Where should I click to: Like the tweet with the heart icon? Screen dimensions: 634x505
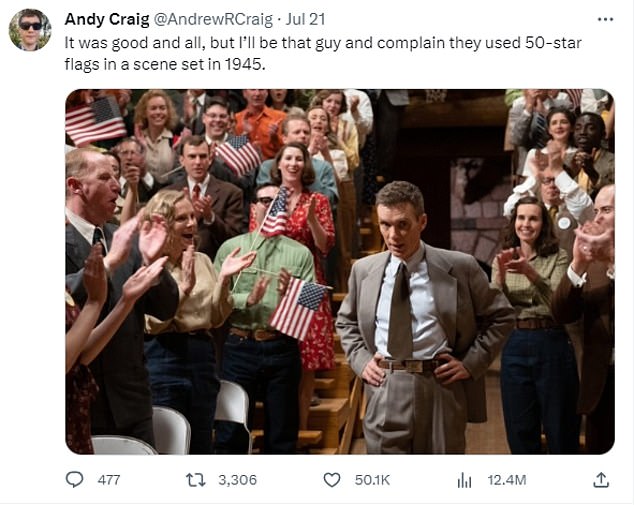tap(332, 480)
